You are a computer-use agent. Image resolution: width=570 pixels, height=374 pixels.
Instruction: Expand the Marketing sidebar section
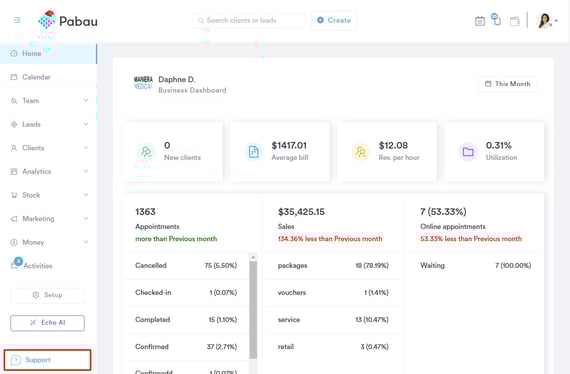click(49, 219)
